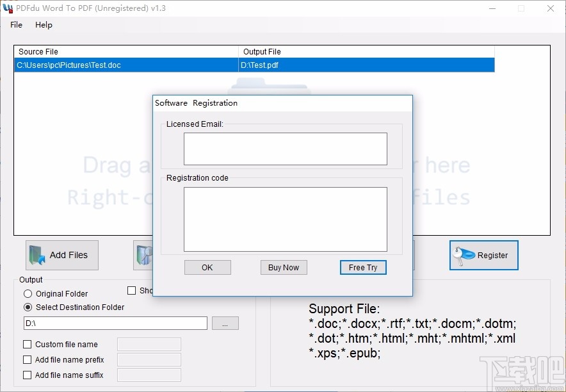
Task: Click the D:\ destination path field
Action: (115, 323)
